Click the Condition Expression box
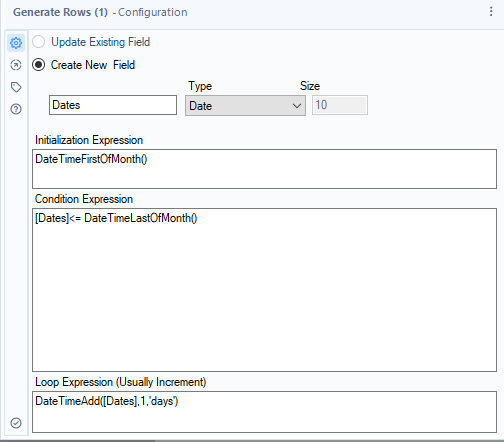This screenshot has width=504, height=442. point(264,290)
